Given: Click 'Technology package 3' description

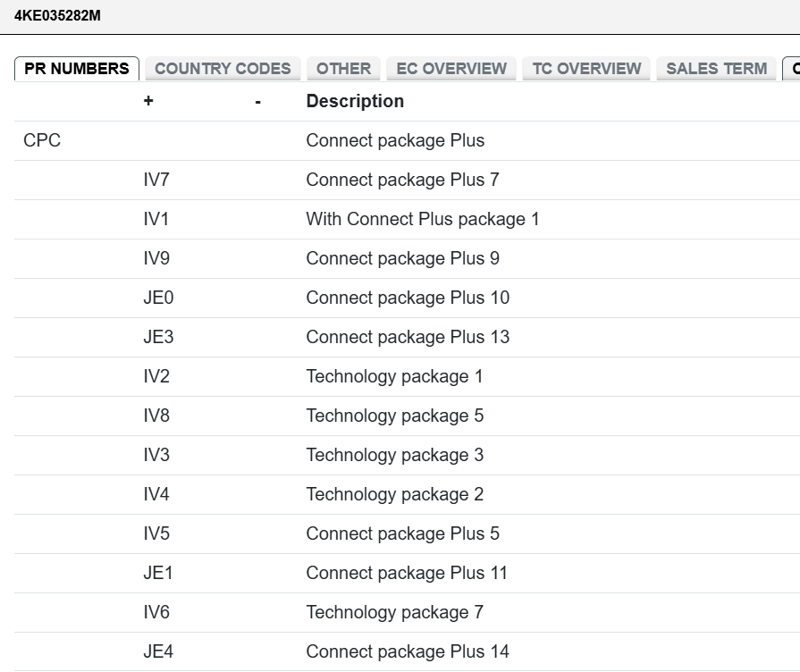Looking at the screenshot, I should [x=395, y=455].
